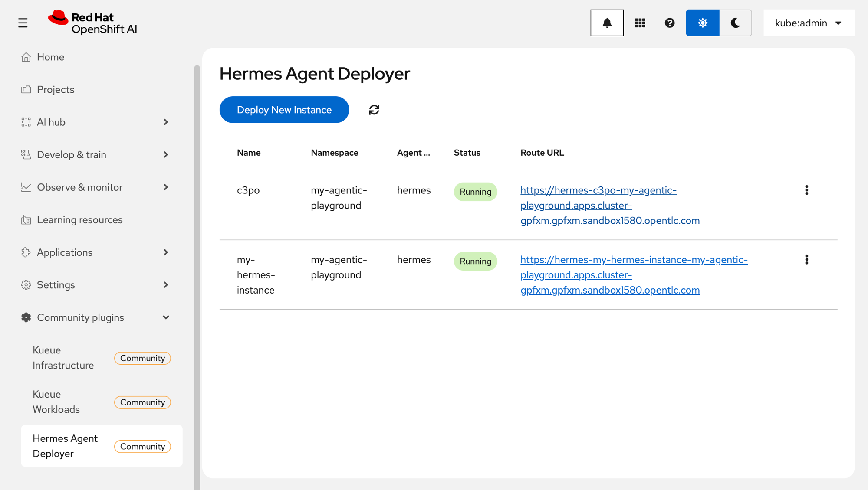The width and height of the screenshot is (868, 490).
Task: Click Community badge beside Kueue Infrastructure
Action: click(x=142, y=358)
